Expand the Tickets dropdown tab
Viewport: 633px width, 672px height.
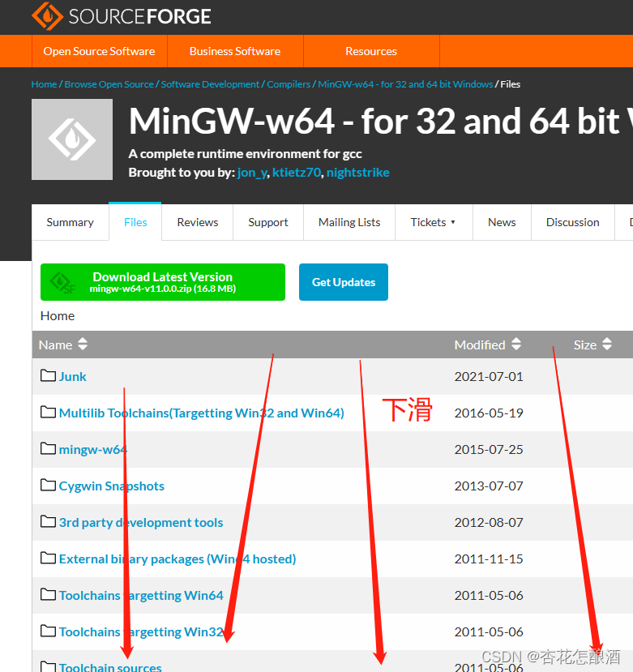pos(434,222)
